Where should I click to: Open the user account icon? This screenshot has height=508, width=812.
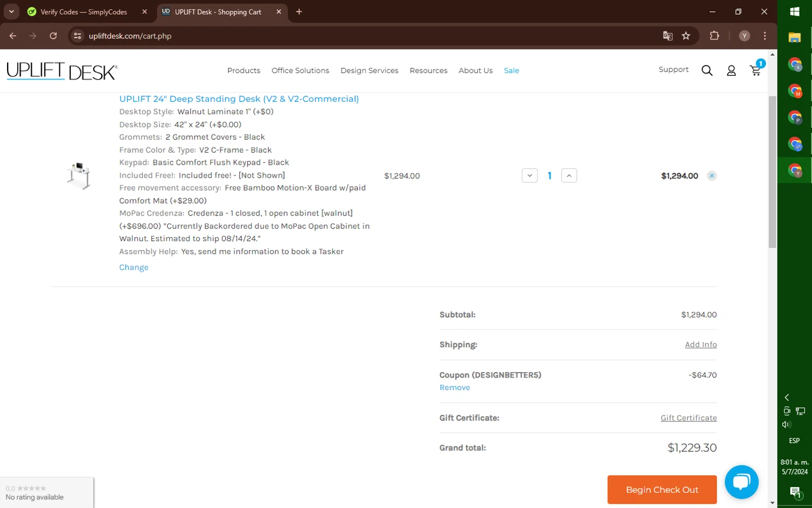(x=731, y=70)
